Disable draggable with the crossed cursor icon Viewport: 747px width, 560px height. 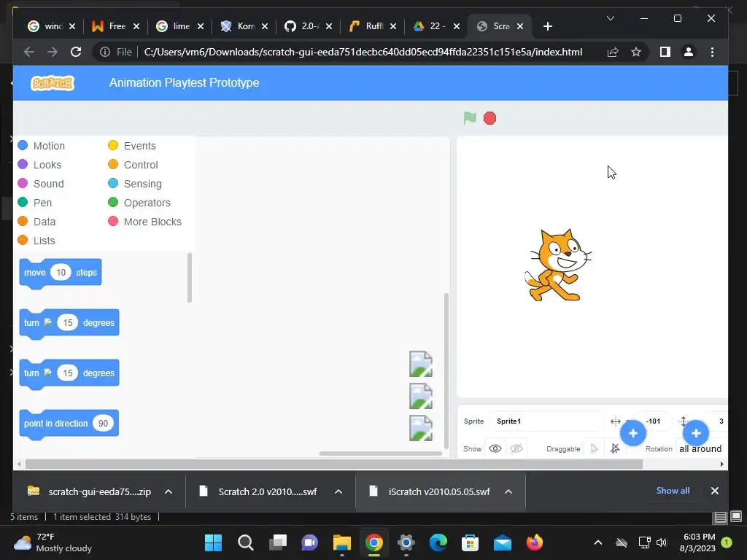[615, 448]
